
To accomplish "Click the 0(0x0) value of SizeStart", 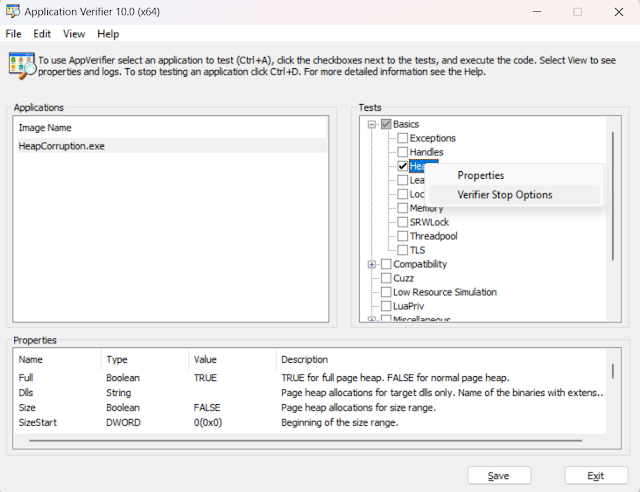I will click(x=208, y=423).
